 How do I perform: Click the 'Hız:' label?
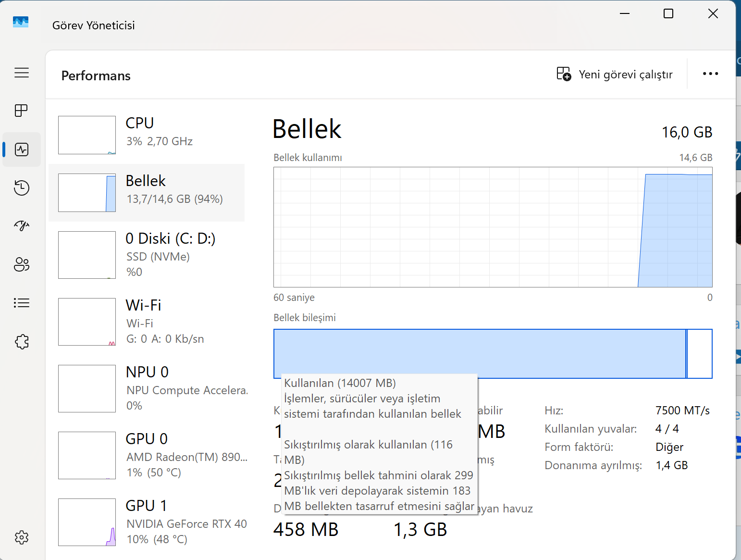(554, 411)
